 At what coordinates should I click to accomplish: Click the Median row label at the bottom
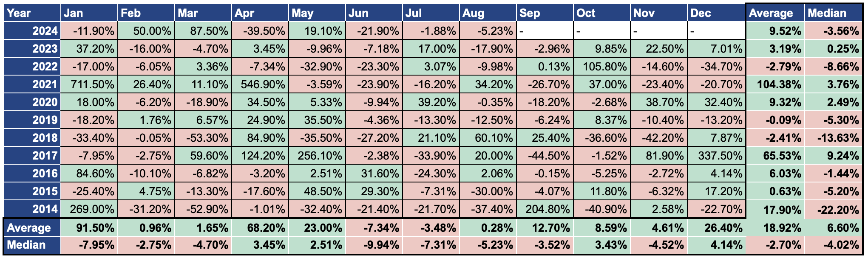31,245
